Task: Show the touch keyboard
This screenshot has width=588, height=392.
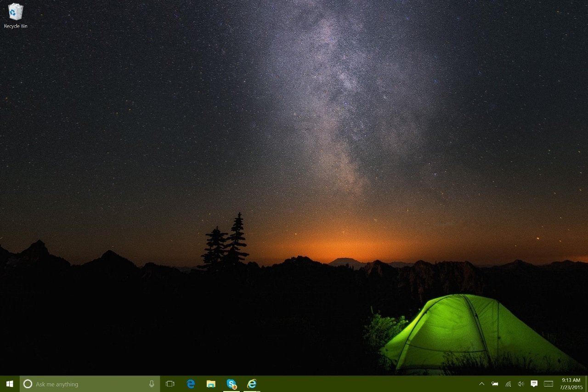Action: 548,384
